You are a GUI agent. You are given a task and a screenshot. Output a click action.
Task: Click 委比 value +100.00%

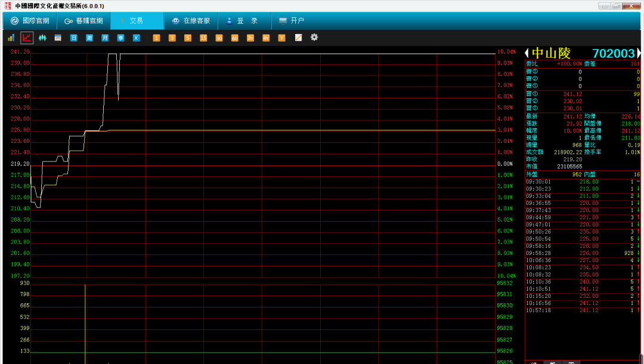point(569,64)
